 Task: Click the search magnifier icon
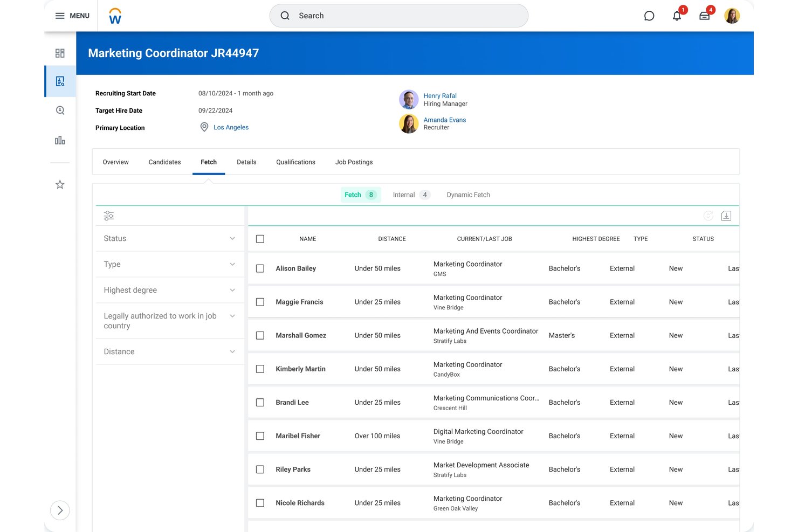[285, 16]
